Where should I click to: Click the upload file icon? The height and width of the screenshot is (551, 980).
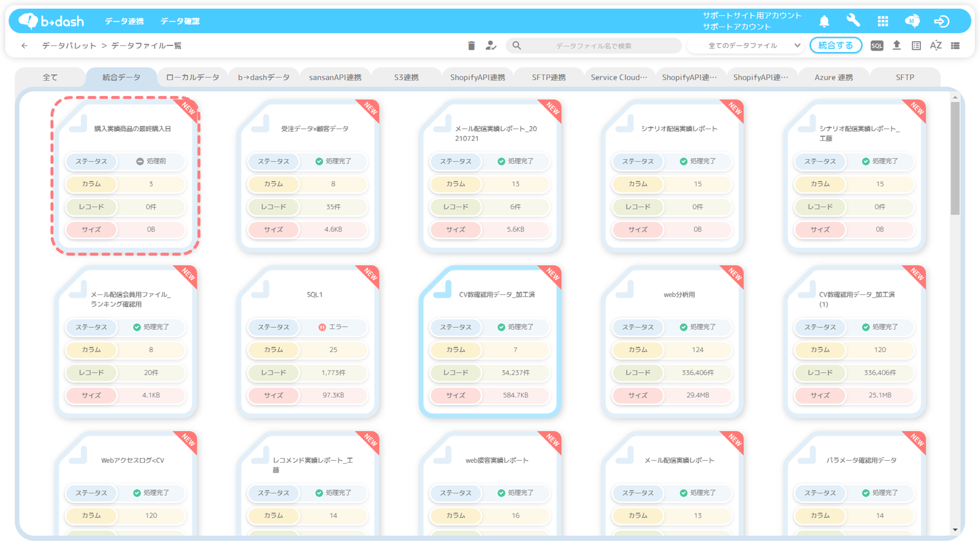coord(897,46)
